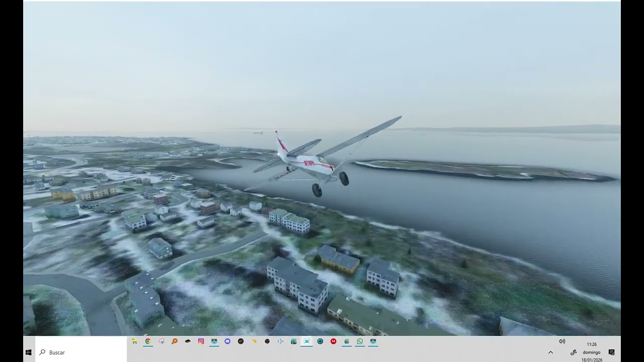Open the teal circular taskbar icon

click(x=320, y=341)
